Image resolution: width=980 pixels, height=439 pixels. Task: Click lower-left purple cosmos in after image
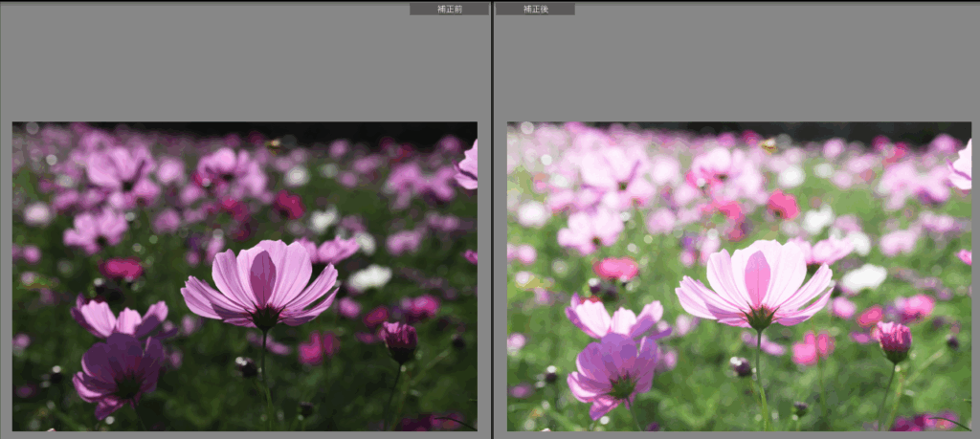[x=613, y=368]
